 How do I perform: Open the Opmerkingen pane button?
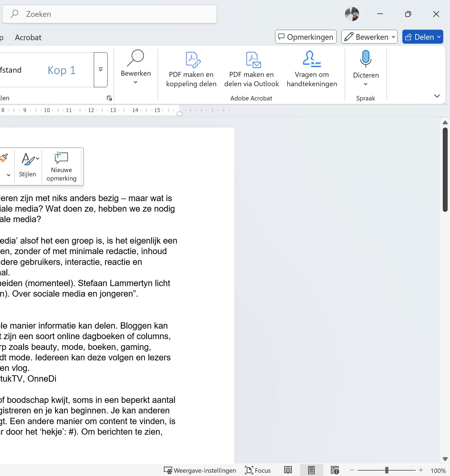[x=305, y=37]
